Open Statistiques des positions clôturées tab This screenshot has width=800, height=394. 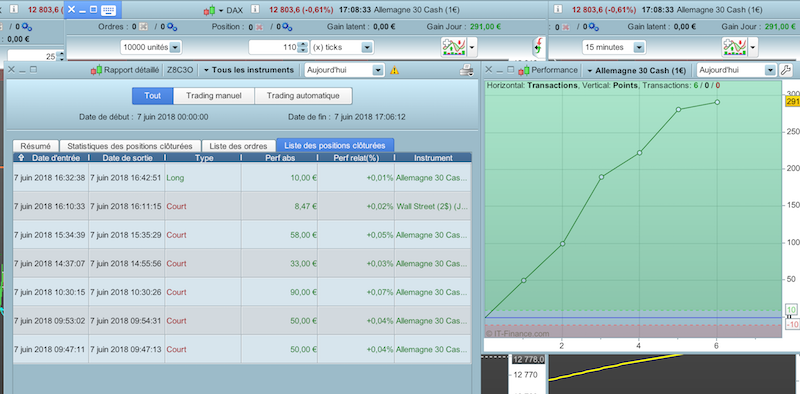[130, 146]
